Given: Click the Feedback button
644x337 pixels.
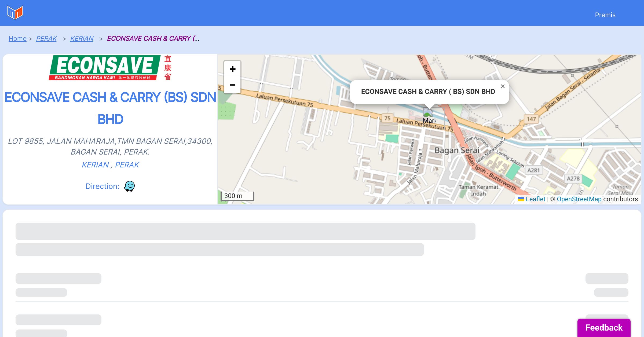Looking at the screenshot, I should point(604,328).
